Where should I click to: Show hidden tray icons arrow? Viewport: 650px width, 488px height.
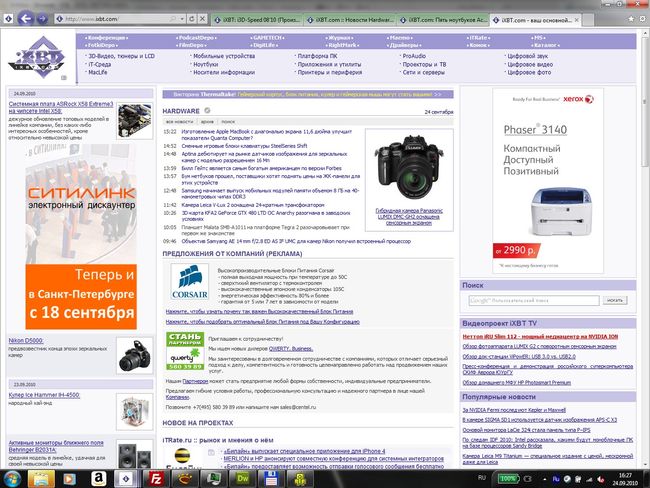click(544, 479)
